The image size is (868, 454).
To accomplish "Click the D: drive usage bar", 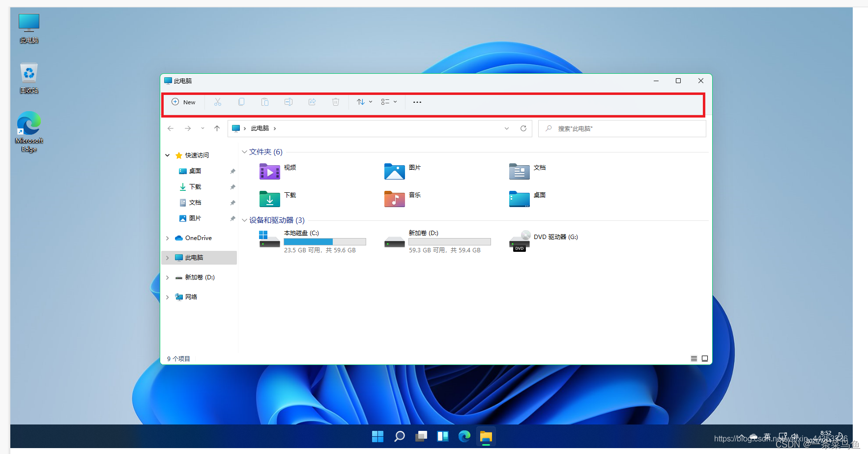I will click(450, 242).
